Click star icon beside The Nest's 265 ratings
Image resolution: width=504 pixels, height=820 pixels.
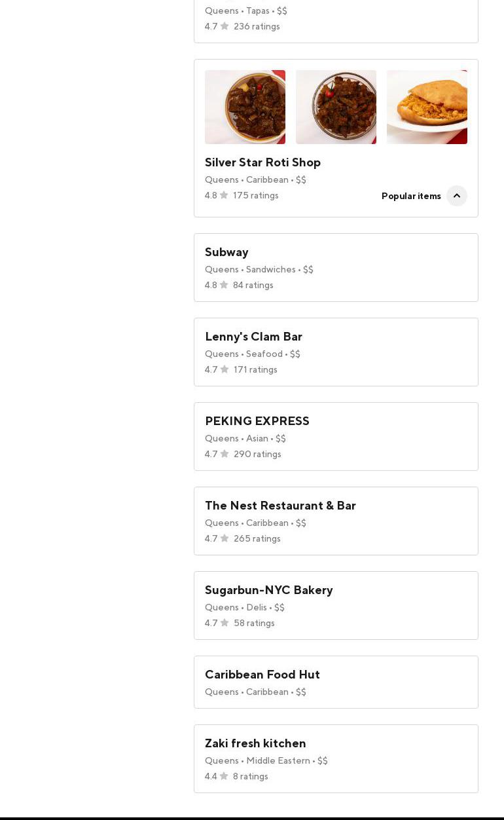(x=225, y=538)
